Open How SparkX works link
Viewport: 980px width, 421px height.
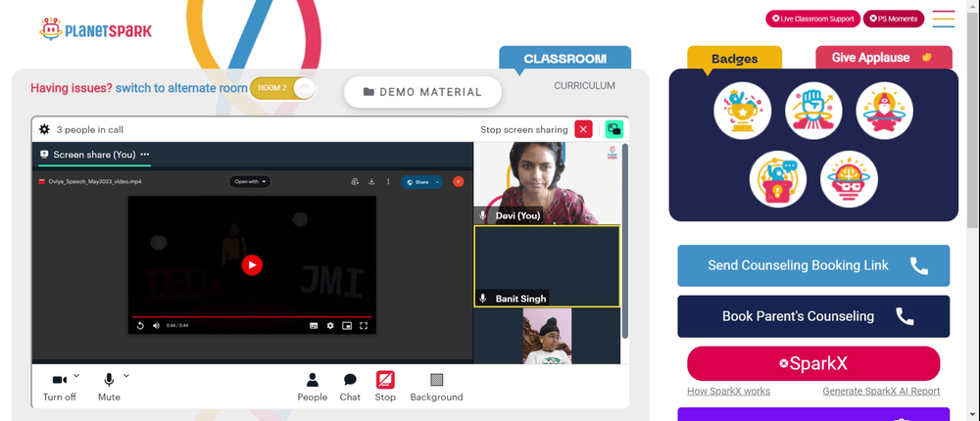729,391
